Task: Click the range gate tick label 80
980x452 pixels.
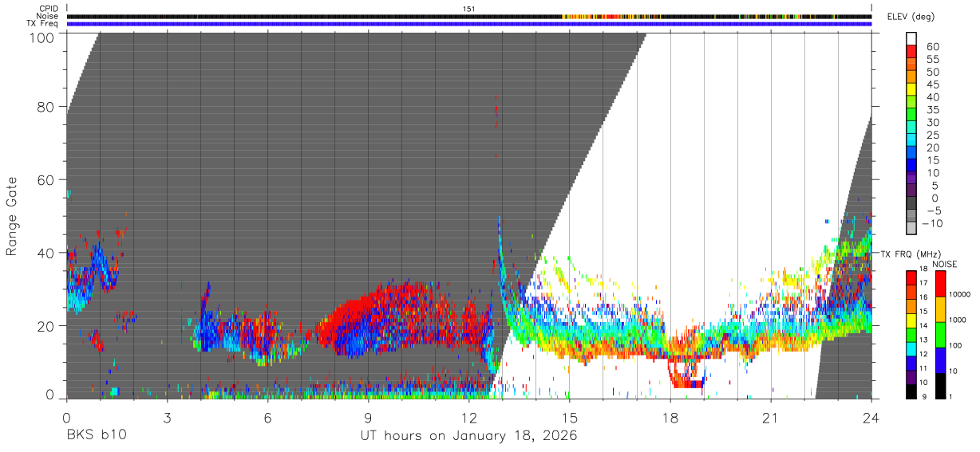Action: (x=45, y=107)
